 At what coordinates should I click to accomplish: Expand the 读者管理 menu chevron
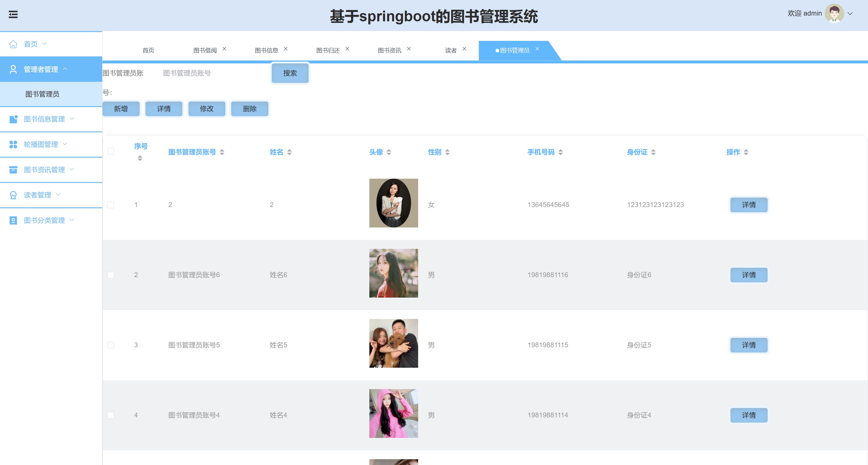58,195
